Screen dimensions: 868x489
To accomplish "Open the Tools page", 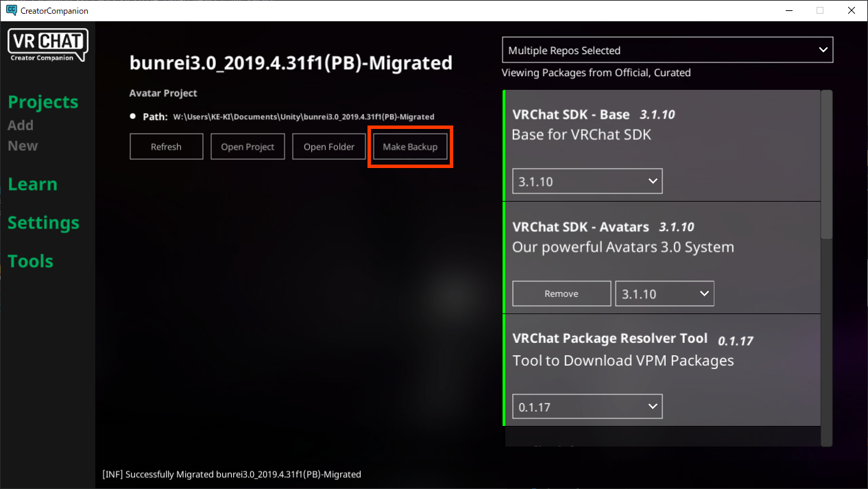I will pyautogui.click(x=30, y=261).
